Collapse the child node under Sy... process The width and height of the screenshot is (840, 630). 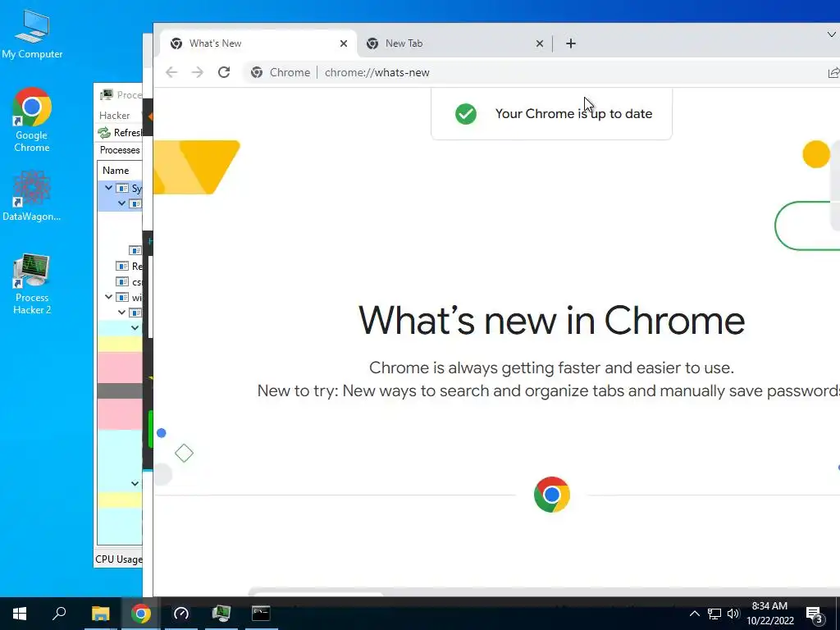pyautogui.click(x=121, y=203)
